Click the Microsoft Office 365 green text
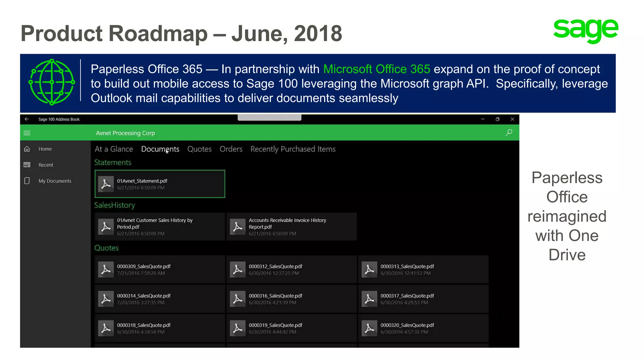Viewport: 644px width, 362px height. coord(377,69)
